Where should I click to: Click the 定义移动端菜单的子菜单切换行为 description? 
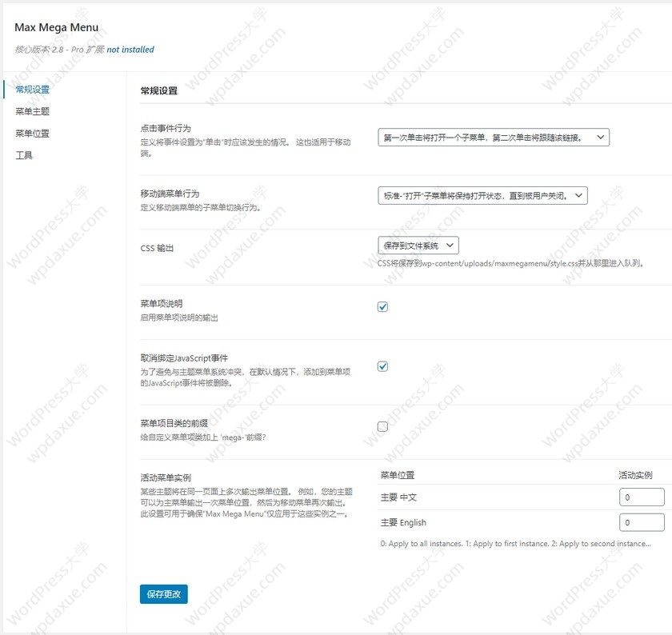201,208
